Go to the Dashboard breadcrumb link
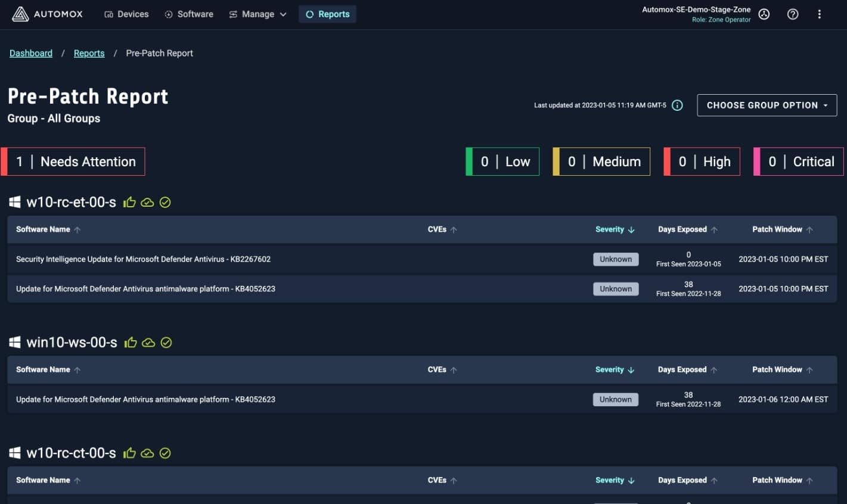The width and height of the screenshot is (847, 504). pyautogui.click(x=31, y=53)
